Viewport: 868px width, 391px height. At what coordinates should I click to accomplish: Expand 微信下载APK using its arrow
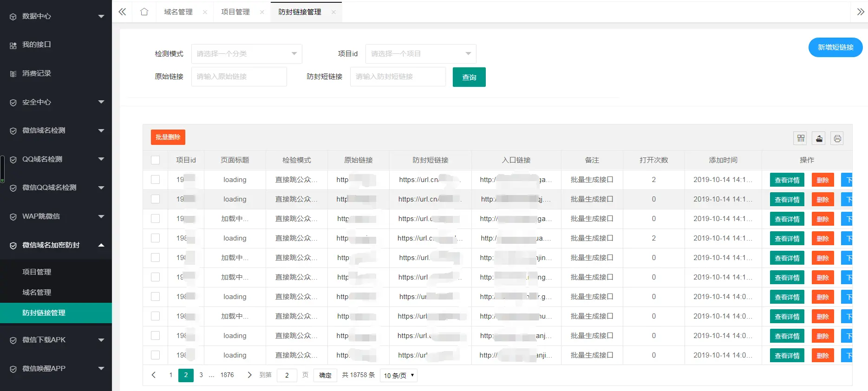click(x=101, y=340)
